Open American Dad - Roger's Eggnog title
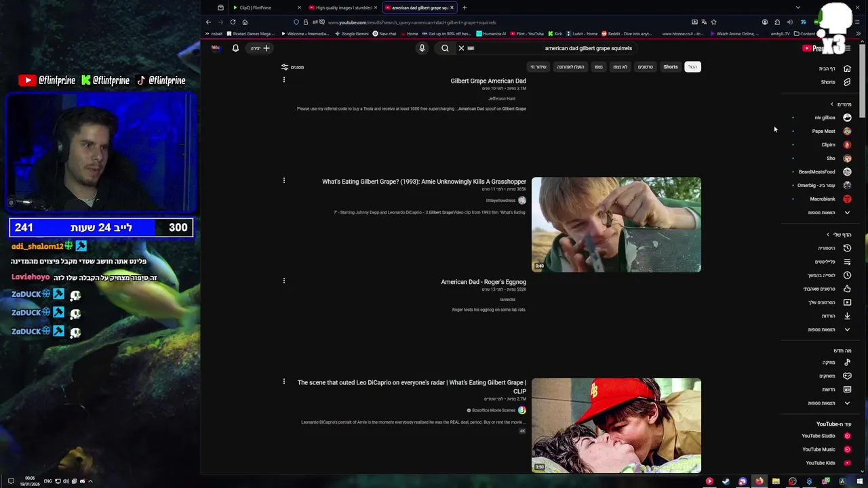The image size is (868, 488). coord(484,282)
